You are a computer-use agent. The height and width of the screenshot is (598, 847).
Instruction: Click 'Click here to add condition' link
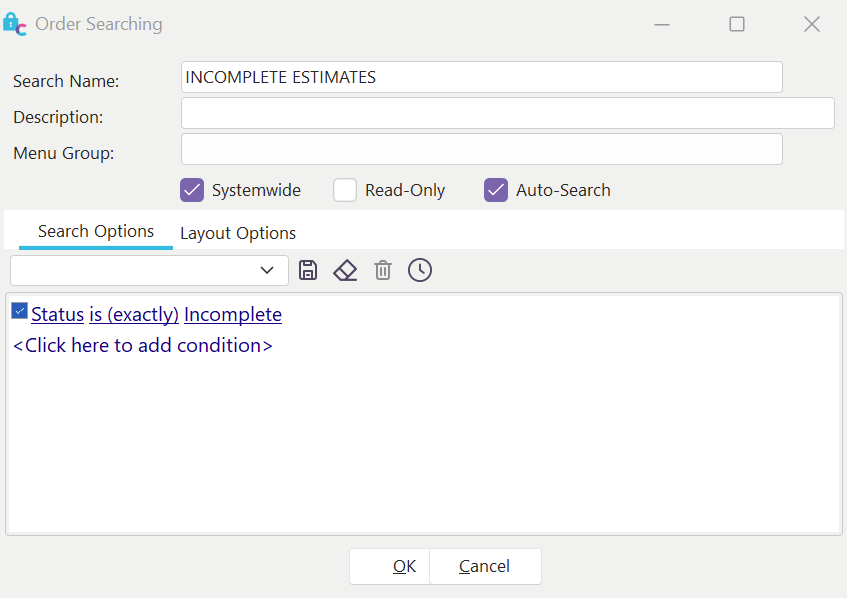click(142, 346)
